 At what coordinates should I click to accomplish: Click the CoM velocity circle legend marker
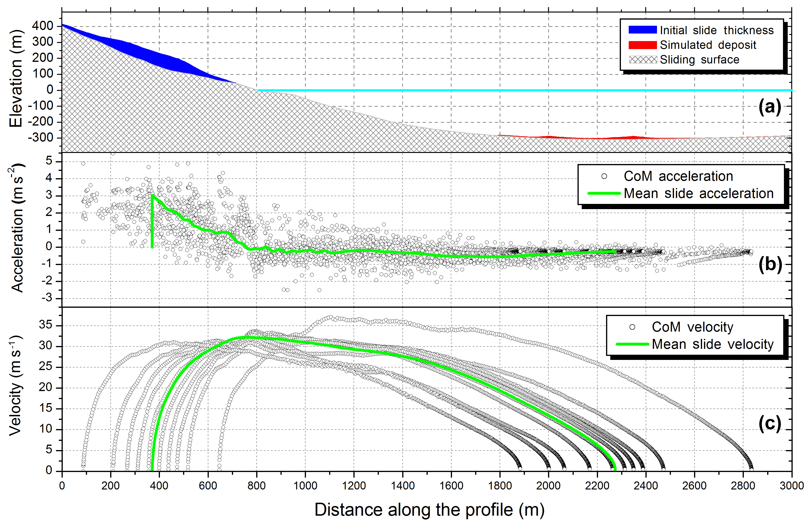632,327
